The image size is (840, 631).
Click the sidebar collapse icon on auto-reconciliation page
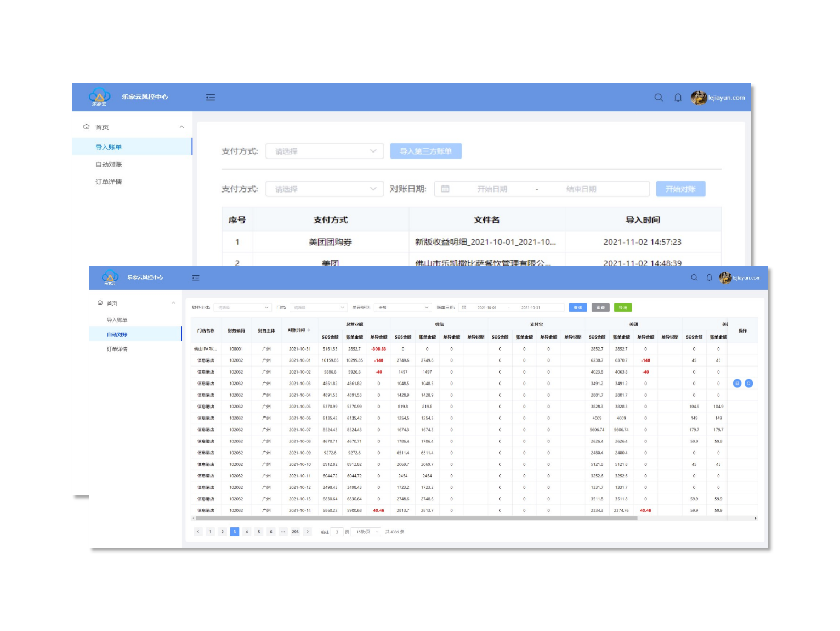click(196, 278)
